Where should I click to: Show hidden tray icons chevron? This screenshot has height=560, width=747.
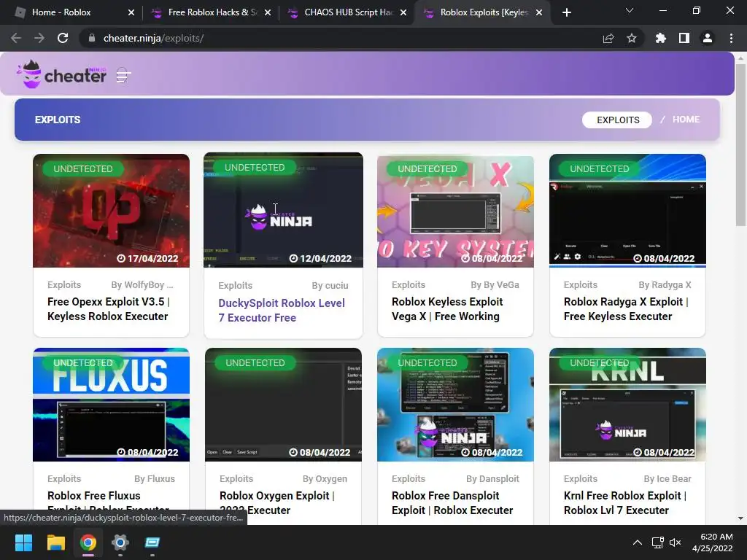(x=637, y=542)
